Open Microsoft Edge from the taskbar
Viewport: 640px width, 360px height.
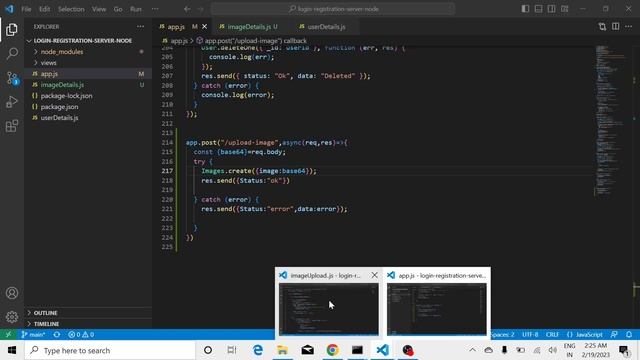pos(258,350)
